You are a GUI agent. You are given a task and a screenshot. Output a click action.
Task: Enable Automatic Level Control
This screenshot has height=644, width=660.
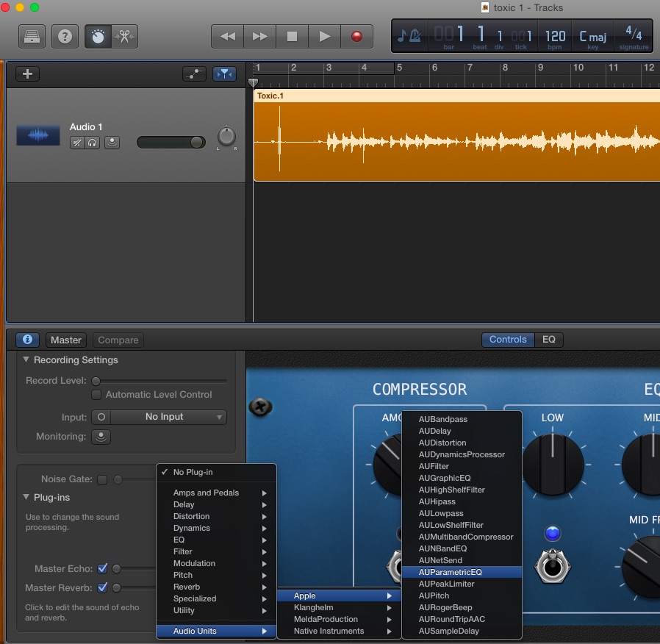(x=96, y=395)
